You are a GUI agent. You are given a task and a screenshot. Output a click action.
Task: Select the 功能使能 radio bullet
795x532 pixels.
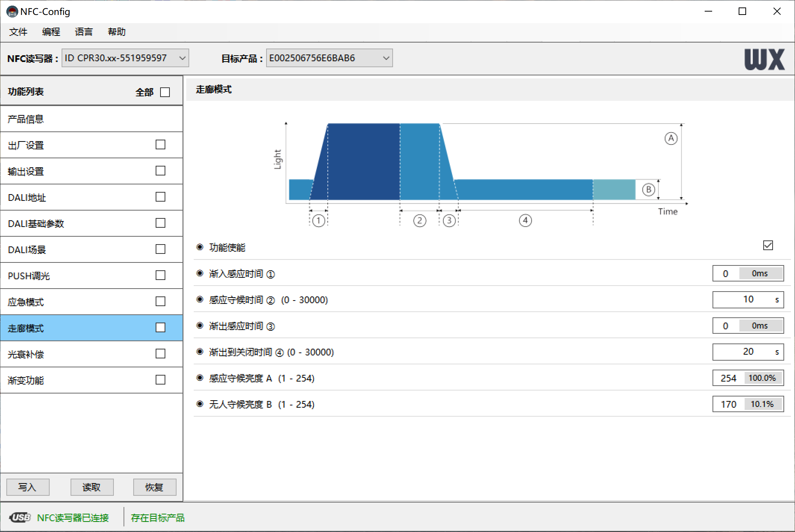pos(200,247)
